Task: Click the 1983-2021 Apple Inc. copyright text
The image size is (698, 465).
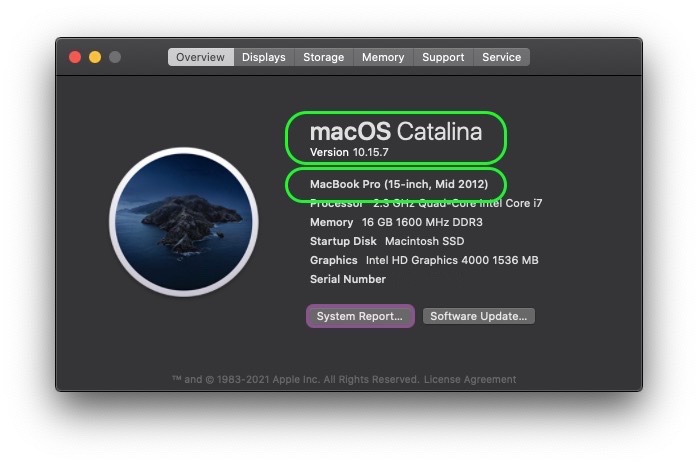Action: pos(296,380)
